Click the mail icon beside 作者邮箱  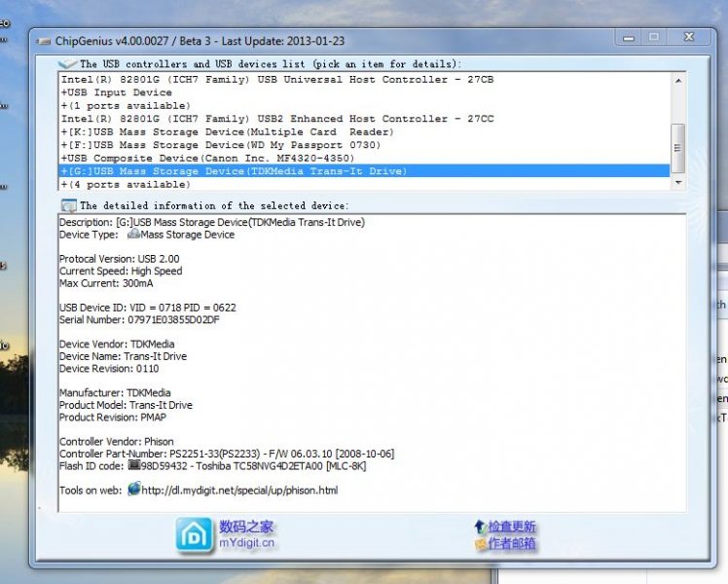click(481, 544)
